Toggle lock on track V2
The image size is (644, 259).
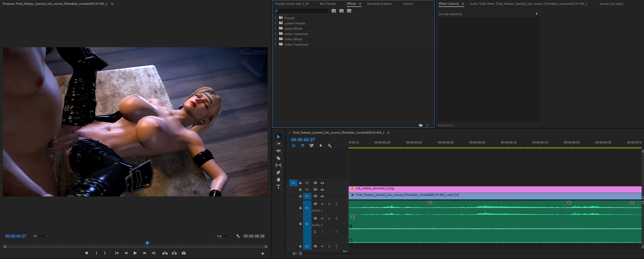coord(300,190)
